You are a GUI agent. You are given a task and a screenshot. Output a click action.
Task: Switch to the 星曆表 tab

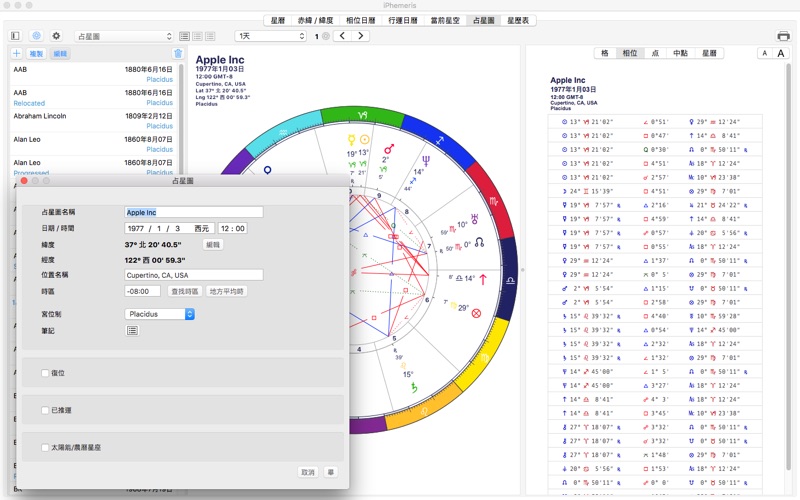519,19
